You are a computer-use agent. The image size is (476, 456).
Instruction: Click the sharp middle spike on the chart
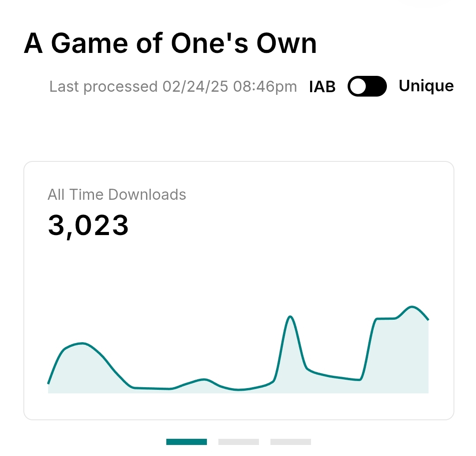(290, 317)
